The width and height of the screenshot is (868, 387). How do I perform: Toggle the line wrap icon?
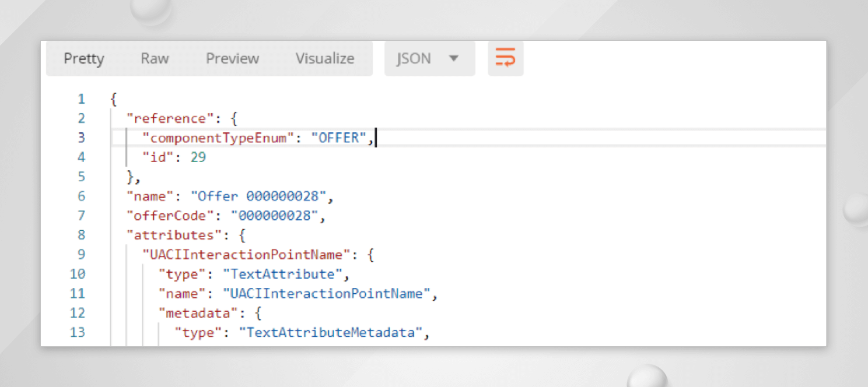click(x=505, y=58)
